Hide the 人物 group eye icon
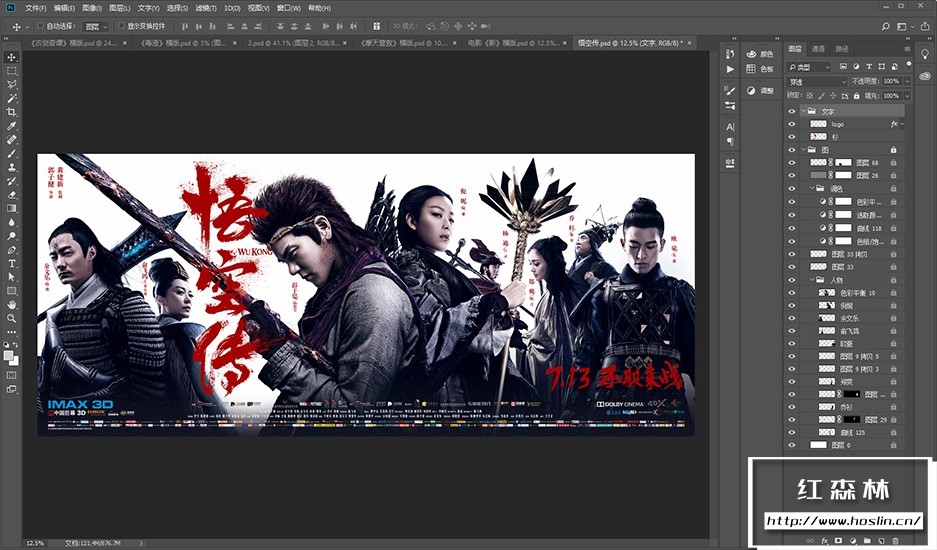937x550 pixels. point(792,280)
